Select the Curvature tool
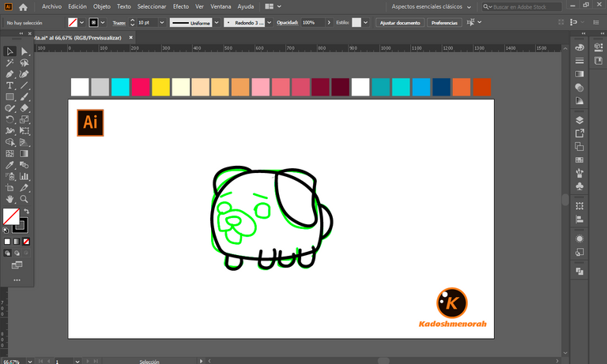Screen dimensions: 607x364 tap(24, 74)
